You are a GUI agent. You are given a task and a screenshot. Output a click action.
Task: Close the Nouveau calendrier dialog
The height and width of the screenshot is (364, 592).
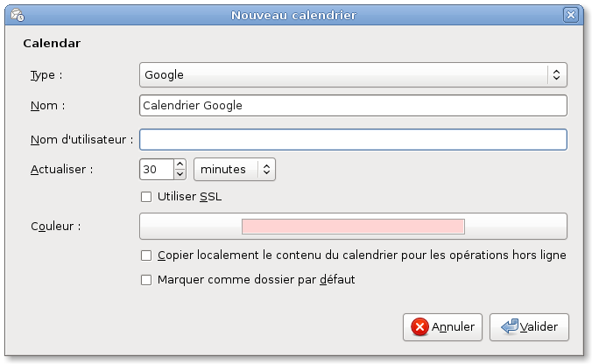(570, 15)
